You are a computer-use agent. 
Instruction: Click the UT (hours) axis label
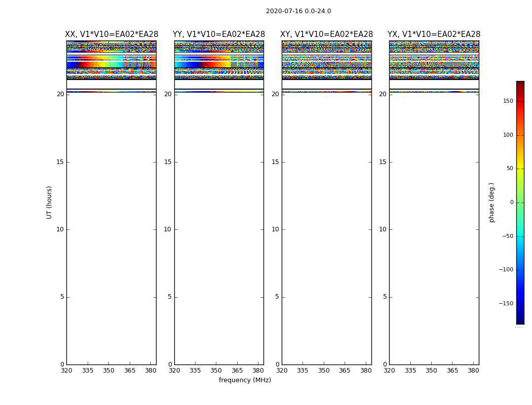49,202
